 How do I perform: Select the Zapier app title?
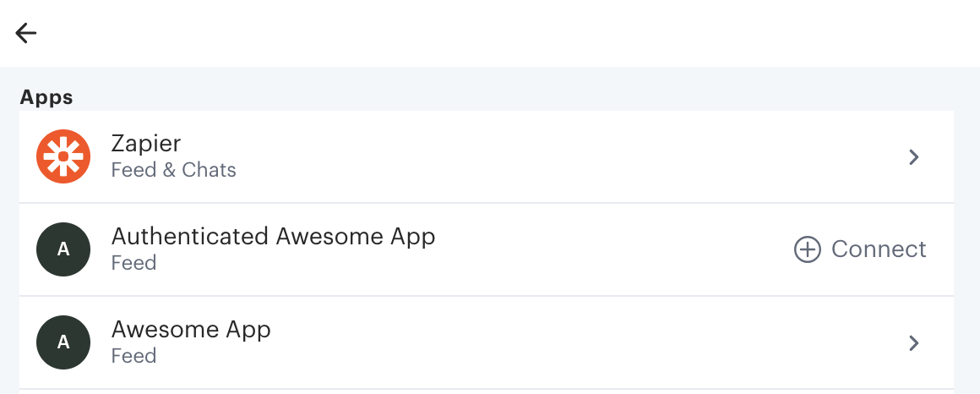point(145,144)
